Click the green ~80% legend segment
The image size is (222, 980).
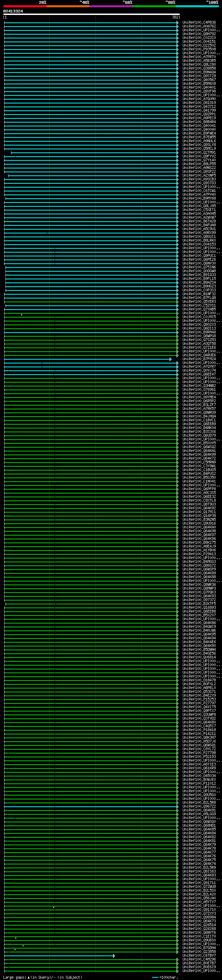pyautogui.click(x=154, y=6)
